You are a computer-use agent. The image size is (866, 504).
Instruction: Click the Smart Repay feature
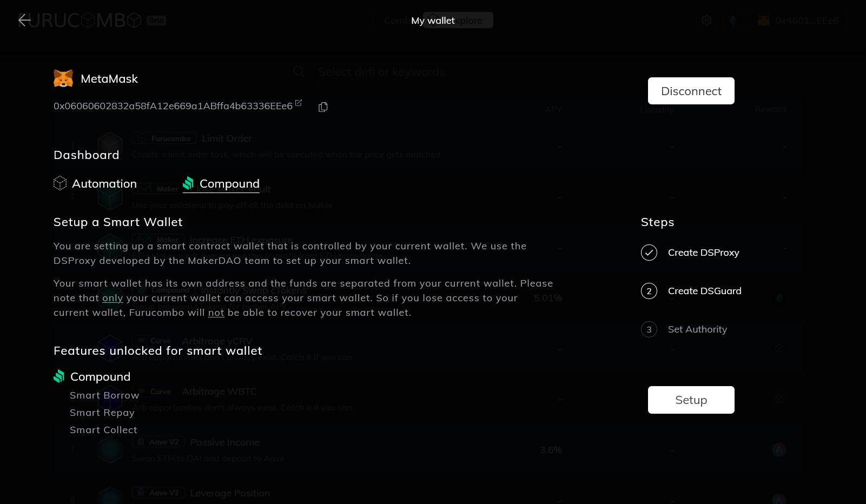[102, 413]
